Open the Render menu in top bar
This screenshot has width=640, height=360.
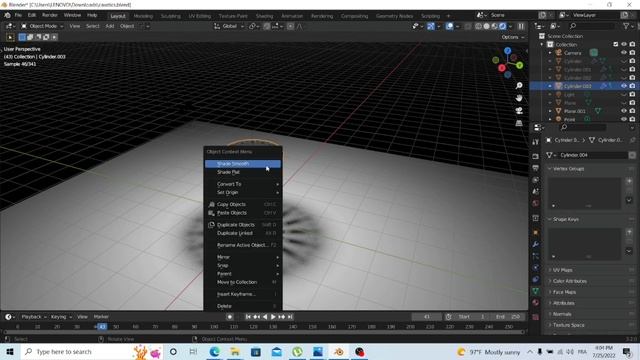coord(50,16)
